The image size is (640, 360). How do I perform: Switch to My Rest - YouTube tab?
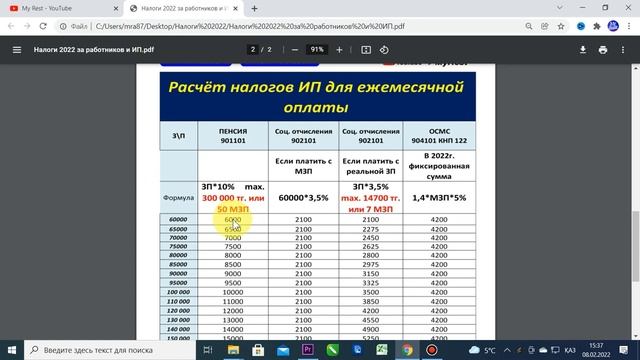[x=61, y=8]
